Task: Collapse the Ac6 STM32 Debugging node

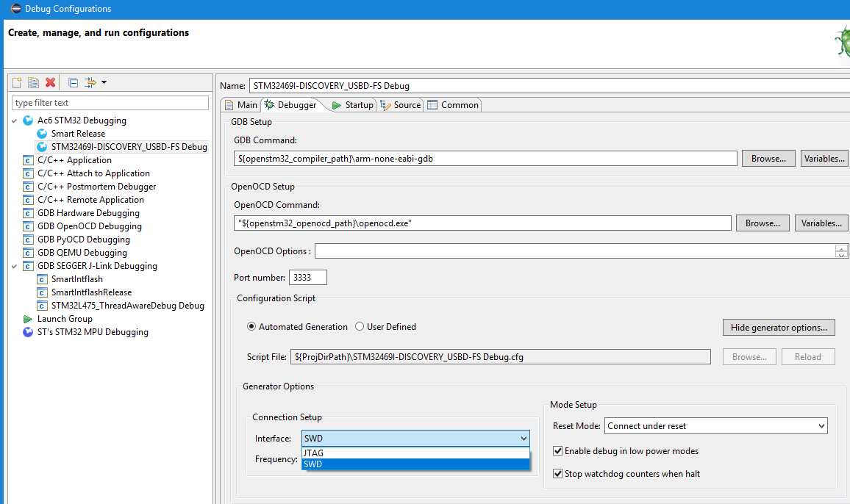Action: tap(15, 120)
